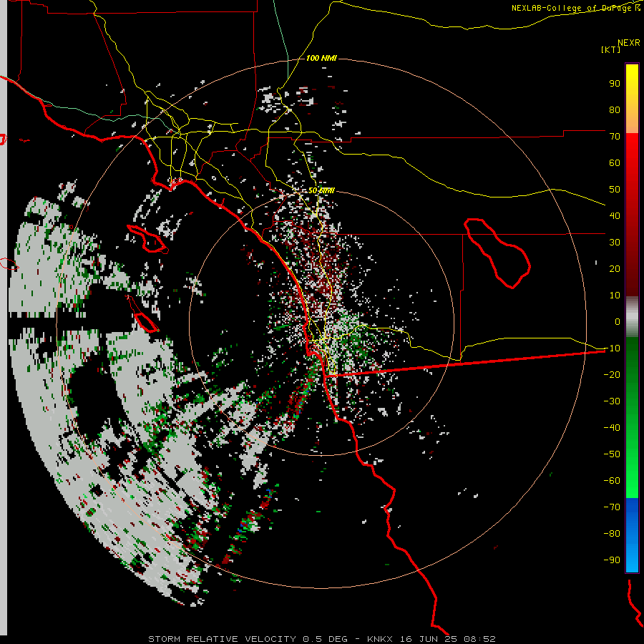Click the 80 value on the velocity scale
This screenshot has width=644, height=644.
point(615,110)
